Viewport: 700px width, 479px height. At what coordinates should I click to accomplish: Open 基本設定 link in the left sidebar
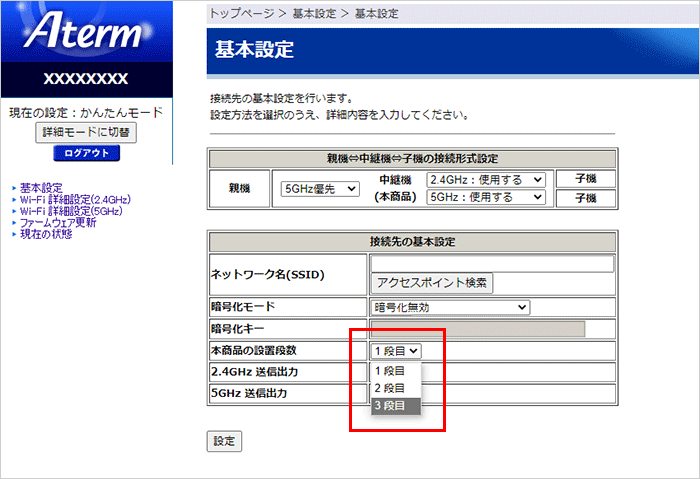click(x=41, y=188)
